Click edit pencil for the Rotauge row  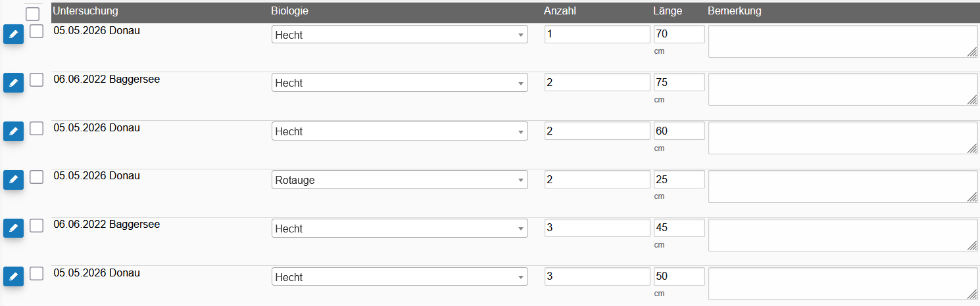(13, 179)
